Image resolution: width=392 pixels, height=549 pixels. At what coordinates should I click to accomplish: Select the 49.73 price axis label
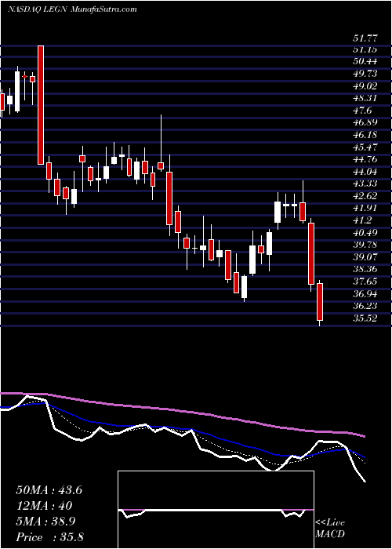(x=364, y=75)
